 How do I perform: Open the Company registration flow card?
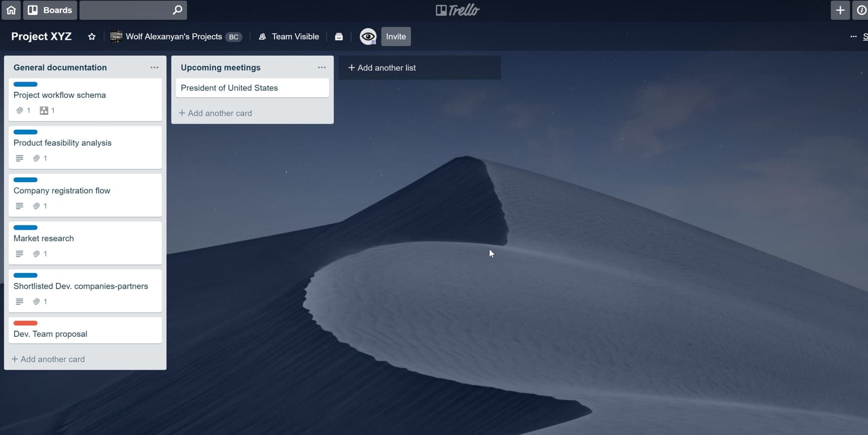pos(85,195)
